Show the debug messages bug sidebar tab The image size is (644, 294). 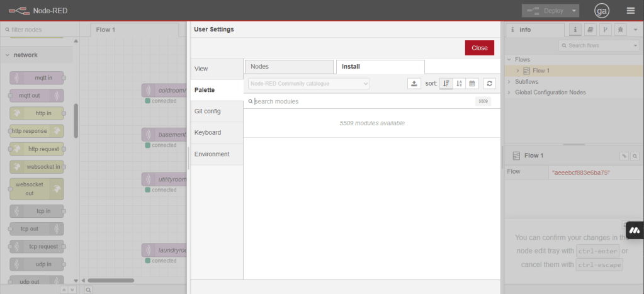[621, 30]
